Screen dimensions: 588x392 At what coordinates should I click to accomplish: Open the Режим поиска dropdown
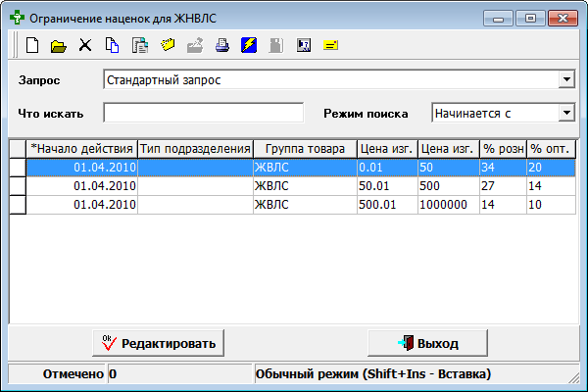[x=565, y=113]
